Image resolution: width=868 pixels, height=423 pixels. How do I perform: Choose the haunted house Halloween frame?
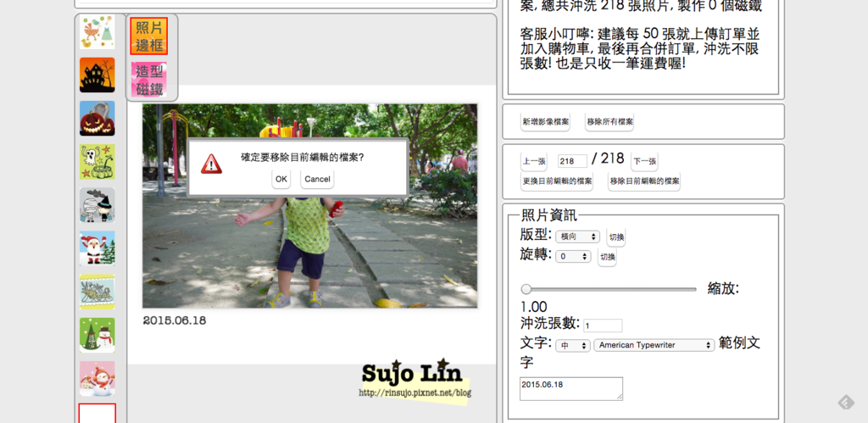97,75
